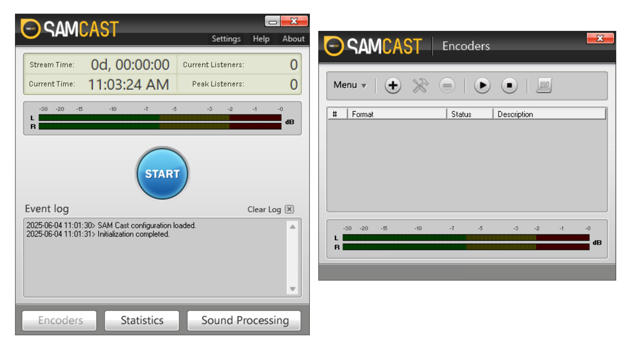
Task: Close the main SAM Cast window
Action: point(294,21)
